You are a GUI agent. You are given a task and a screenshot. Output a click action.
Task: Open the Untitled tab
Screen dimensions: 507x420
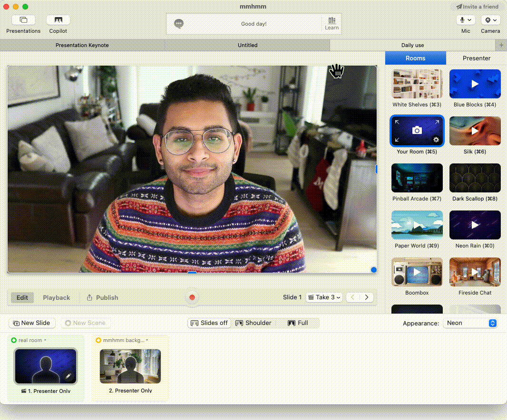[x=247, y=45]
